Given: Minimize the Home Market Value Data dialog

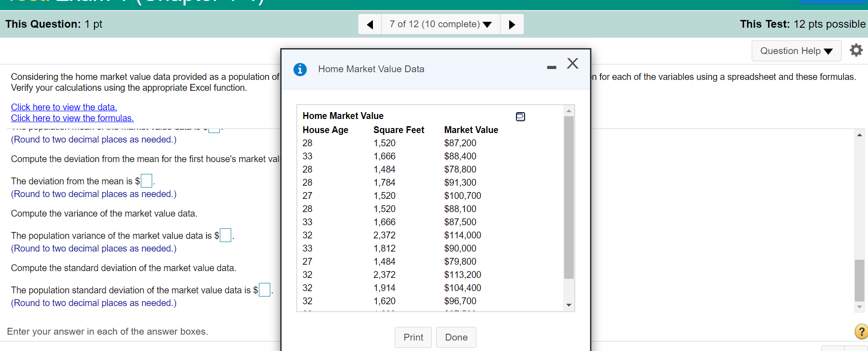Looking at the screenshot, I should click(551, 68).
